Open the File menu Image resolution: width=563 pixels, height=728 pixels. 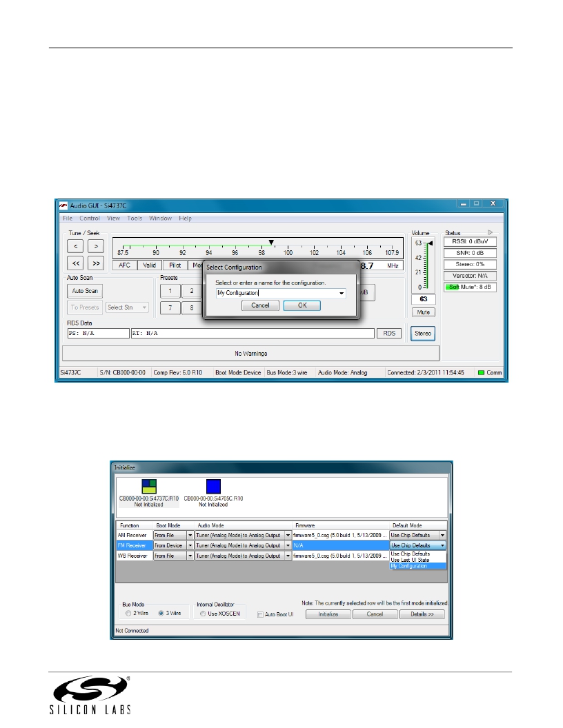coord(68,219)
